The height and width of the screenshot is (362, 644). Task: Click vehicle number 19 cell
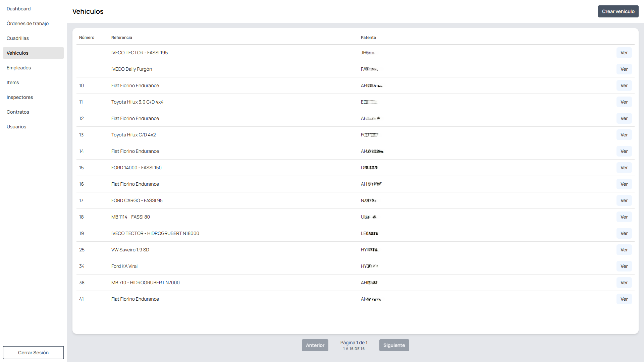pyautogui.click(x=82, y=233)
